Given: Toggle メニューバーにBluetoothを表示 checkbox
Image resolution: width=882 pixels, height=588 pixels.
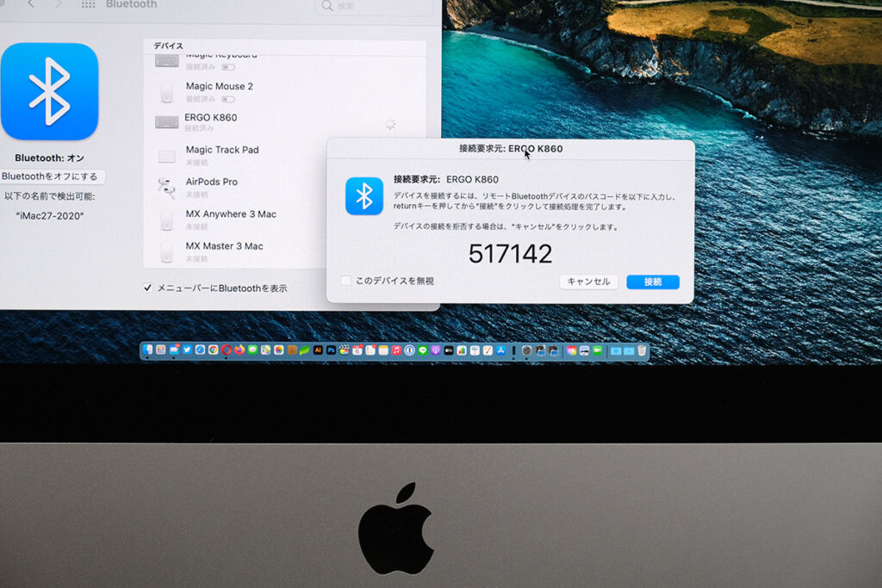Looking at the screenshot, I should coord(147,288).
